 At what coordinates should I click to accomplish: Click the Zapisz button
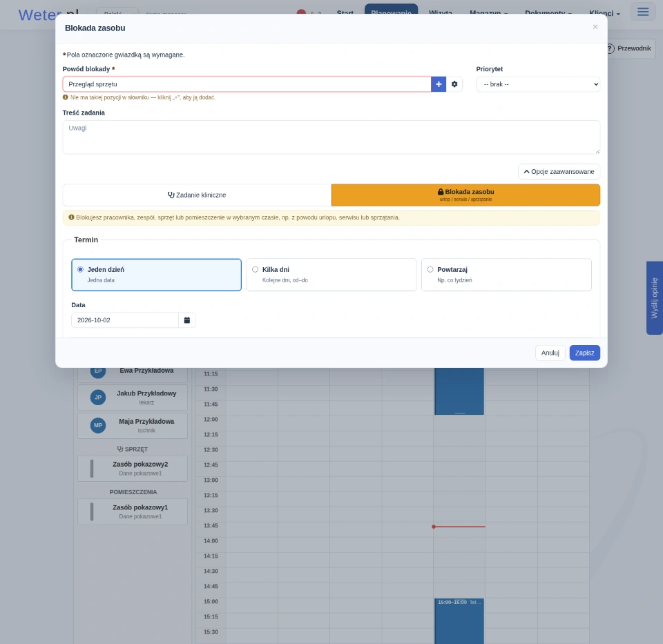585,353
